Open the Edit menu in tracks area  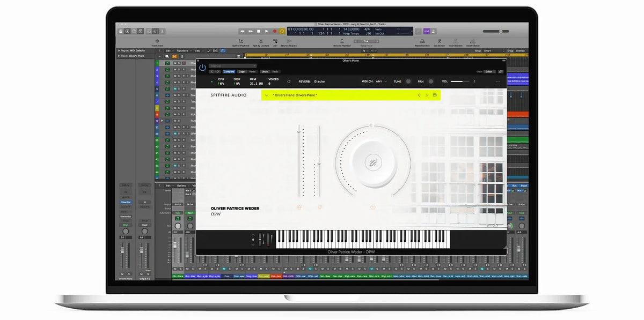coord(169,51)
